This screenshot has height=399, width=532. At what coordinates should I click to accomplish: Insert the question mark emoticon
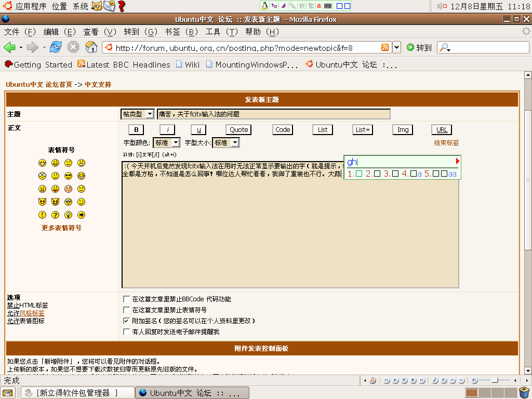[55, 215]
